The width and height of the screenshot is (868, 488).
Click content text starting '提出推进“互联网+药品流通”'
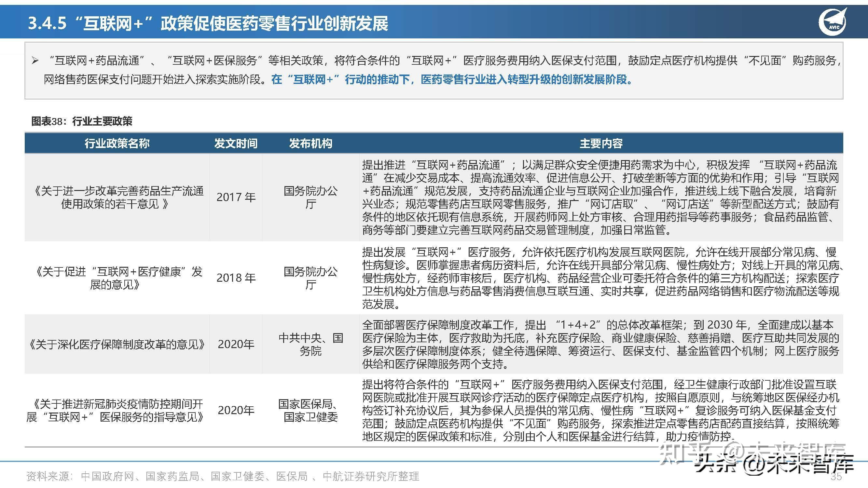coord(601,197)
